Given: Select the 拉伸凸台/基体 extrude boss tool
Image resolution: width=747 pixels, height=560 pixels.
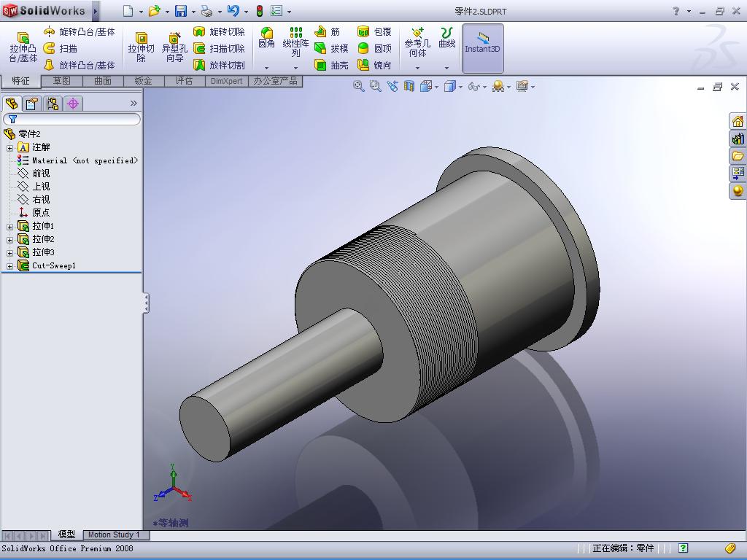Looking at the screenshot, I should pos(23,47).
